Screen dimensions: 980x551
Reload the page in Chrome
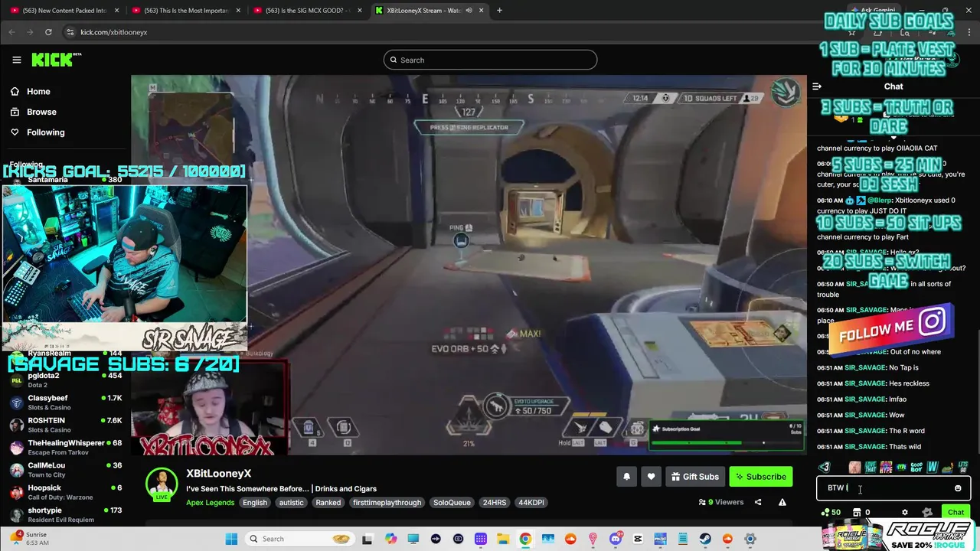click(48, 32)
